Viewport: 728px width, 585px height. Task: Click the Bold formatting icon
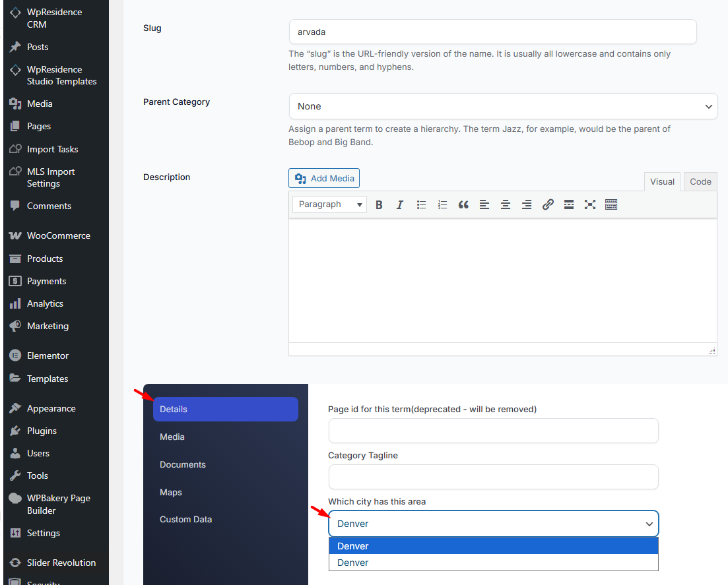(379, 204)
